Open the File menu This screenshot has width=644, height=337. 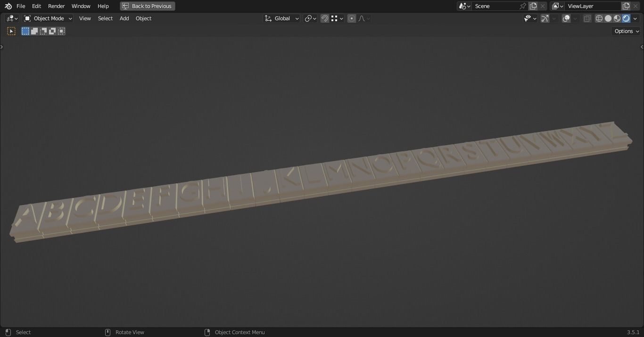[21, 6]
